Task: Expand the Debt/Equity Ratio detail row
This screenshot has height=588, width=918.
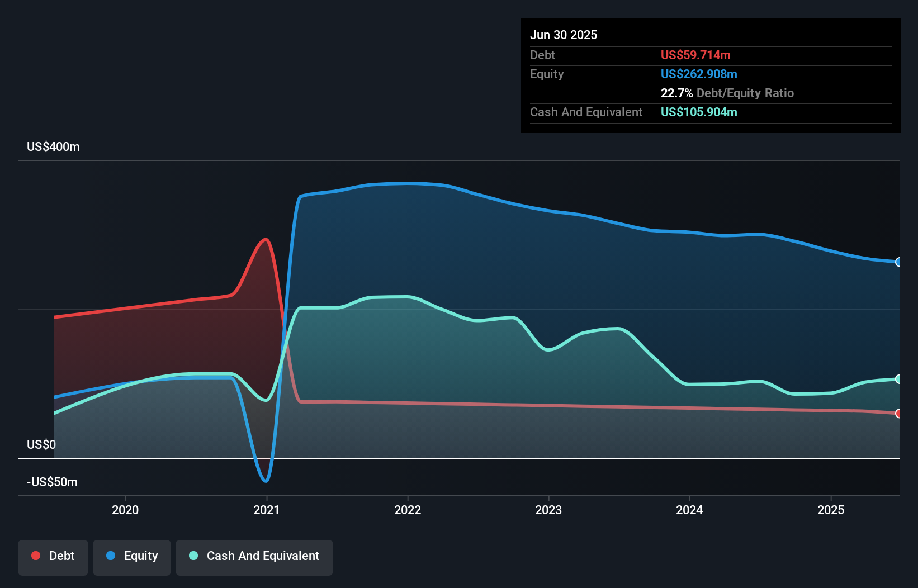Action: pyautogui.click(x=727, y=93)
